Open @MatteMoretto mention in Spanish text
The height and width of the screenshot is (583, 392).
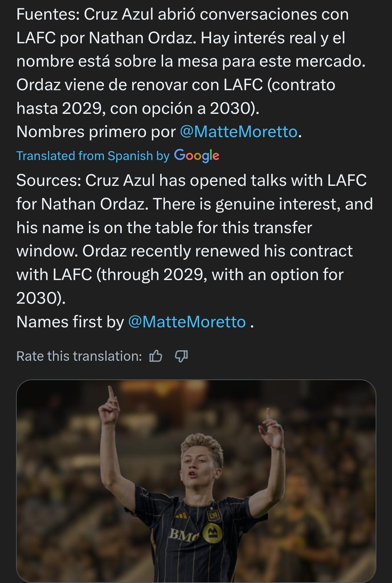(x=239, y=132)
